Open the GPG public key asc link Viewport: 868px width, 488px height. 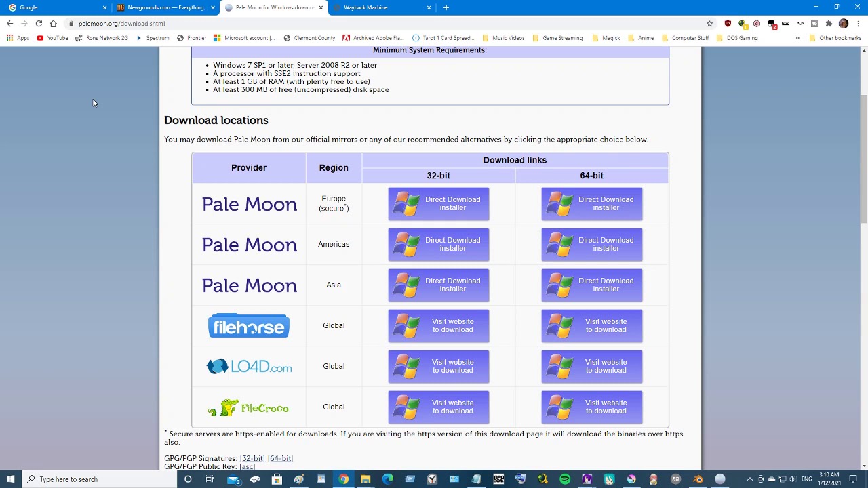coord(247,467)
